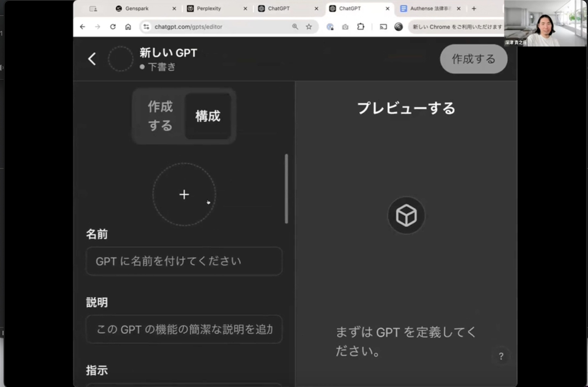Screen dimensions: 588x387
Task: Open a new browser tab with plus
Action: pyautogui.click(x=474, y=8)
